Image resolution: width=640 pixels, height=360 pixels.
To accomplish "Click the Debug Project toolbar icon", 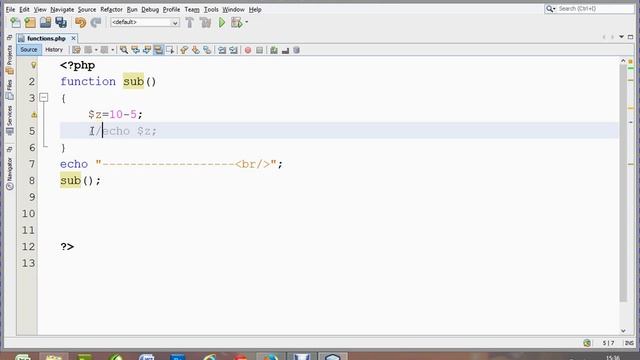I will pos(236,22).
